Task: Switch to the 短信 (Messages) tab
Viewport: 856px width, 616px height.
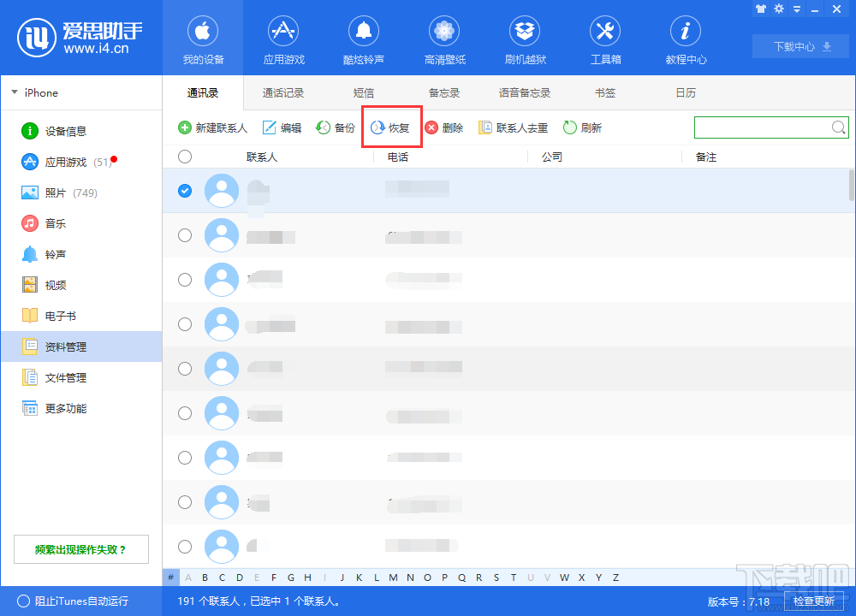Action: pos(363,92)
